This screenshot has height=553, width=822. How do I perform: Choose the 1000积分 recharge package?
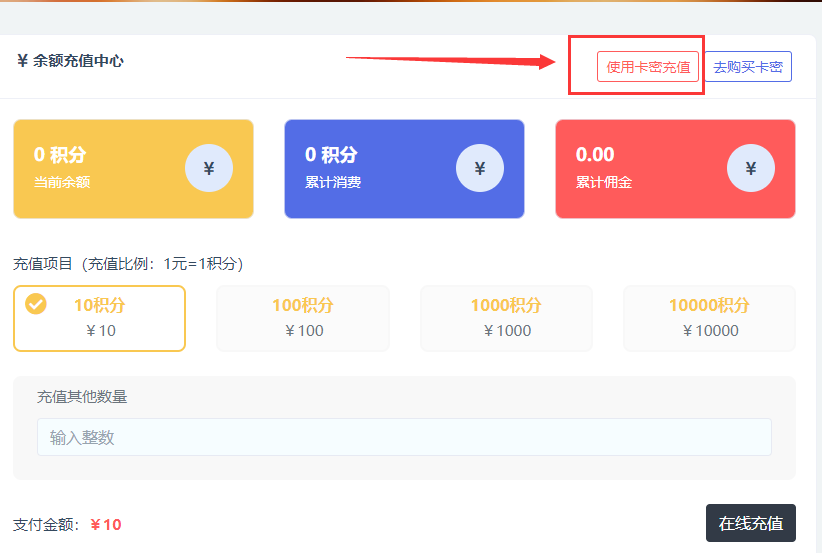tap(506, 318)
